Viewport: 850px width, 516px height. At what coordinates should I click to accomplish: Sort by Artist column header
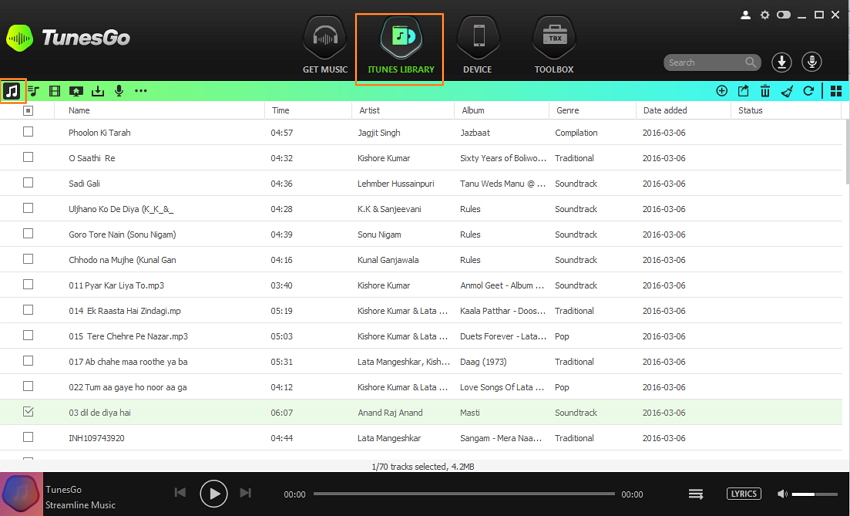[369, 111]
